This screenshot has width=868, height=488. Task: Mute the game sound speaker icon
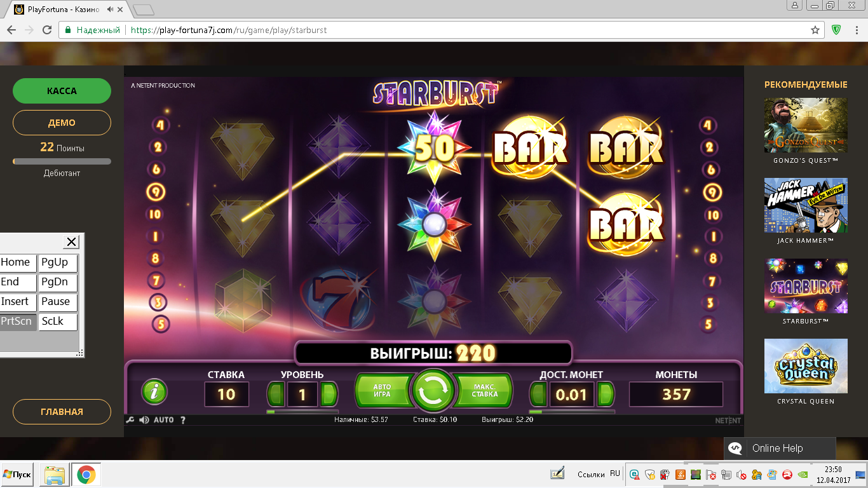[144, 420]
